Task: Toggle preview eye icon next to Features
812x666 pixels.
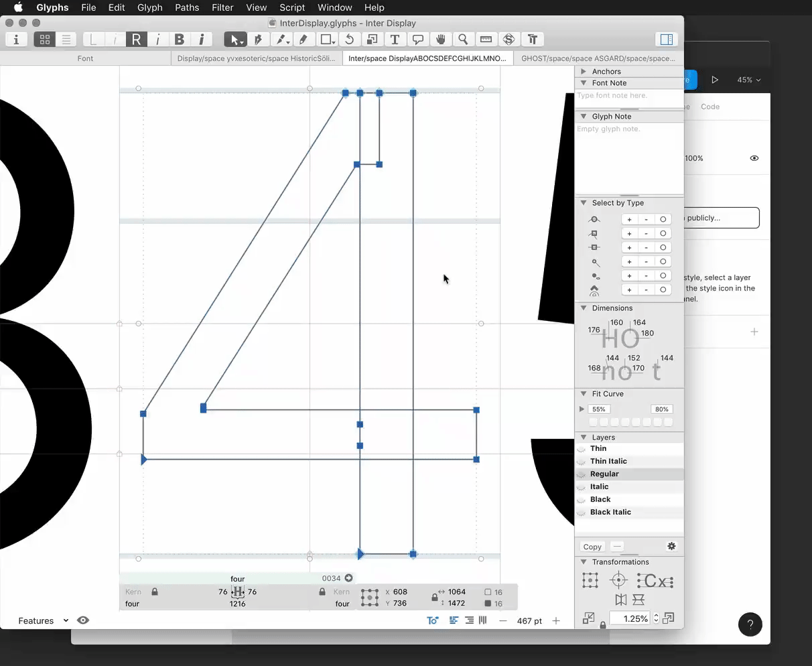Action: click(x=83, y=620)
